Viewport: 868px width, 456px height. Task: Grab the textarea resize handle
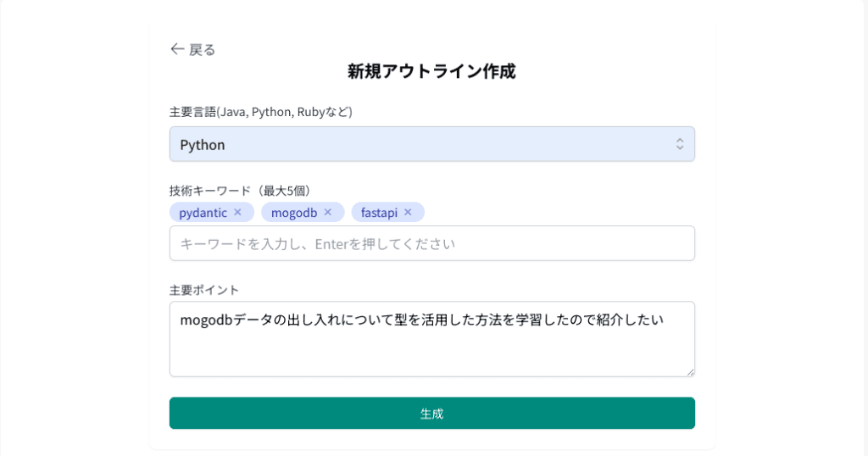(690, 371)
